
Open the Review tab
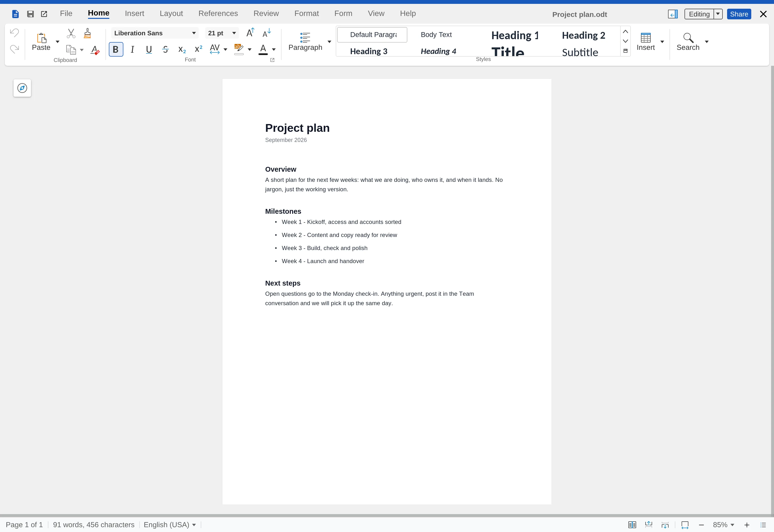point(266,14)
